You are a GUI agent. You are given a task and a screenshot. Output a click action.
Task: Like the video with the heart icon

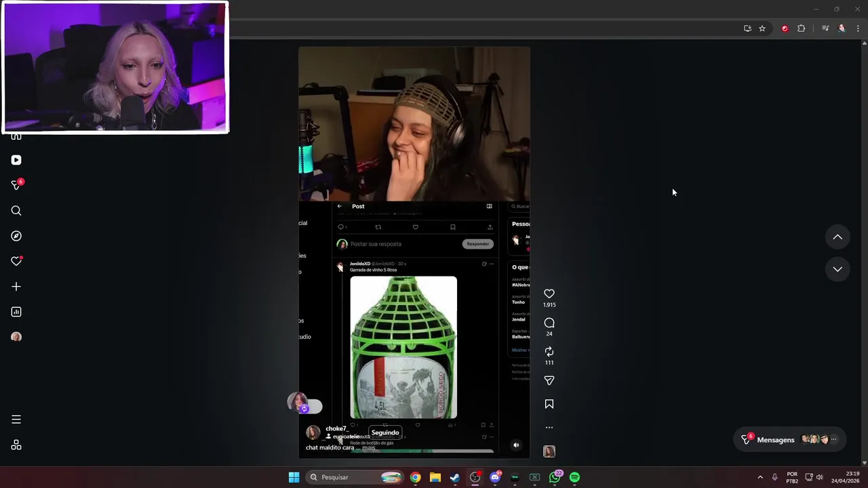549,293
